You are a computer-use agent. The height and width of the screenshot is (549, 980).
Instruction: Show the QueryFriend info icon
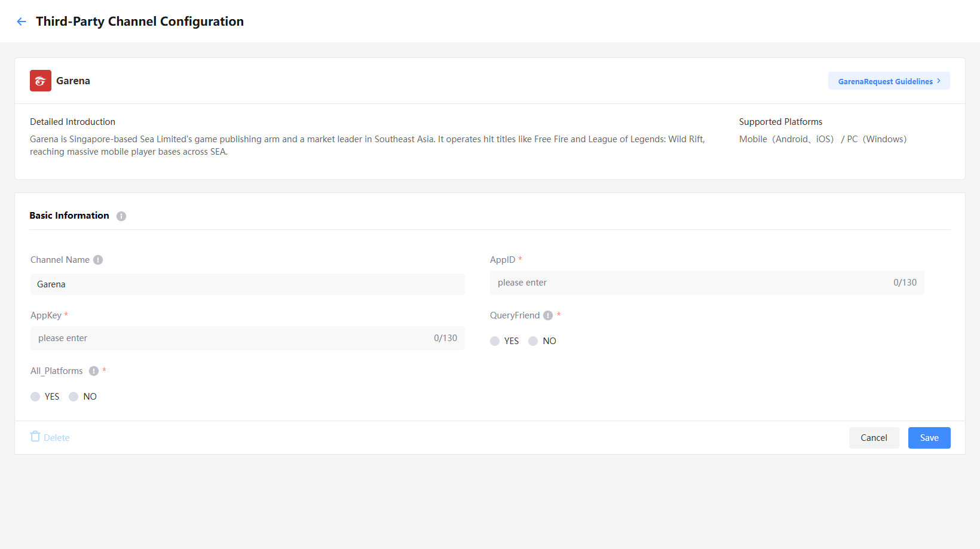[548, 315]
